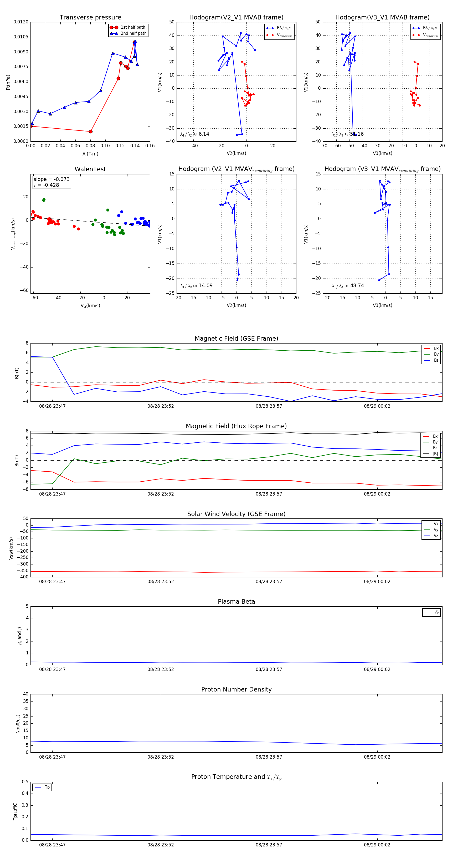473x868 pixels.
Task: Select the Bz' legend entry in Flux Rope plot
Action: 431,448
